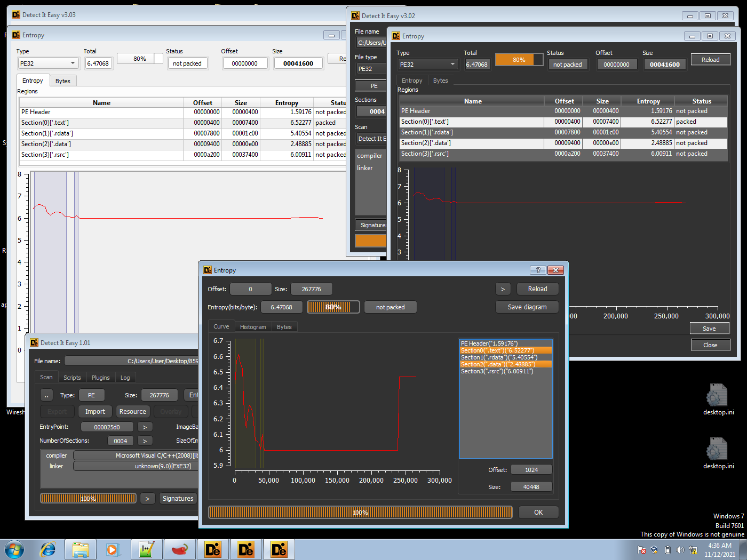Open Windows Explorer folder icon on taskbar
The image size is (747, 560).
pyautogui.click(x=81, y=549)
